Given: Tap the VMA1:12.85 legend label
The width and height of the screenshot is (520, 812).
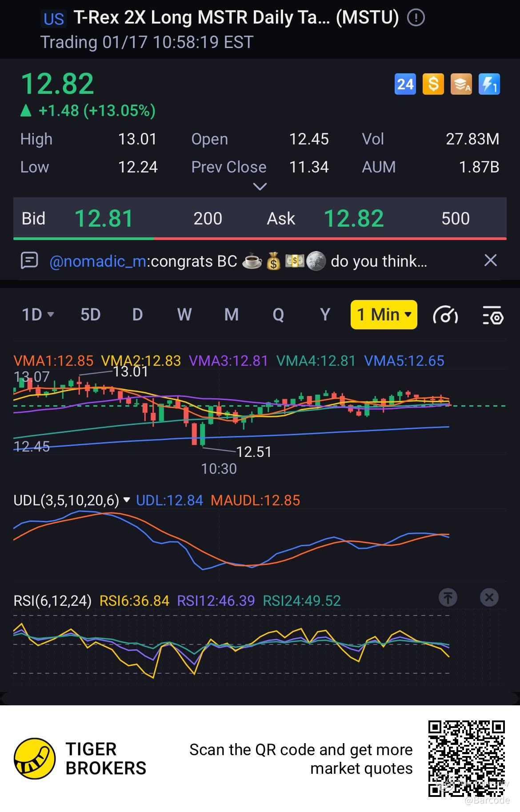Looking at the screenshot, I should pos(53,360).
